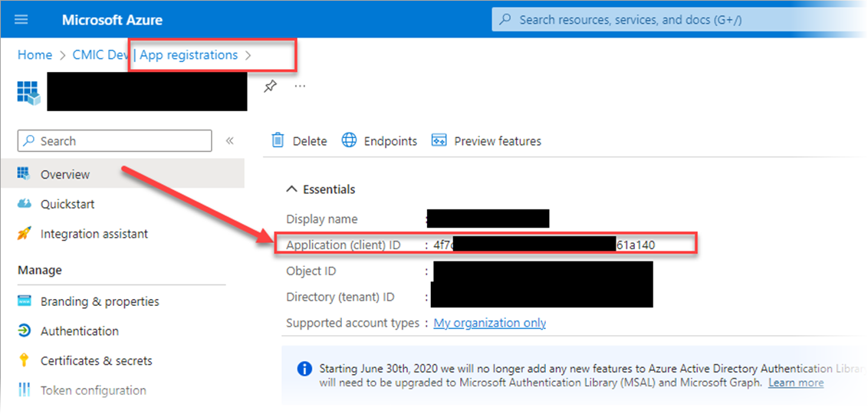Focus the Search resources, services, and docs box

(x=679, y=20)
